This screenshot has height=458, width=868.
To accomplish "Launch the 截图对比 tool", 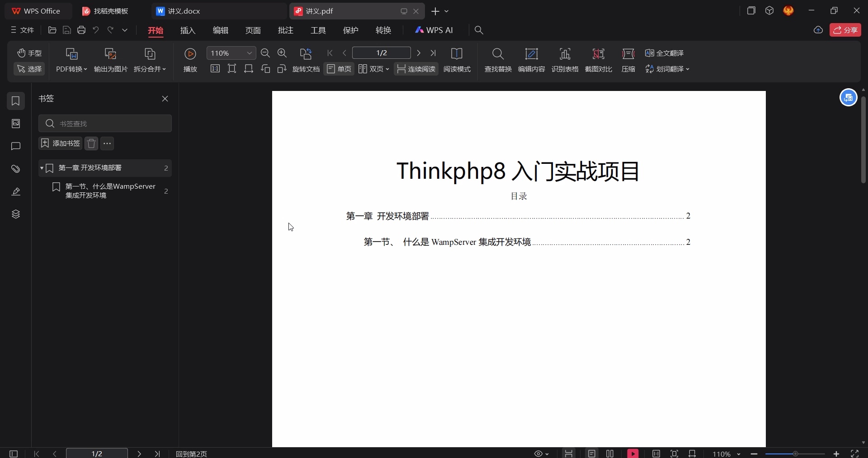I will [x=599, y=60].
